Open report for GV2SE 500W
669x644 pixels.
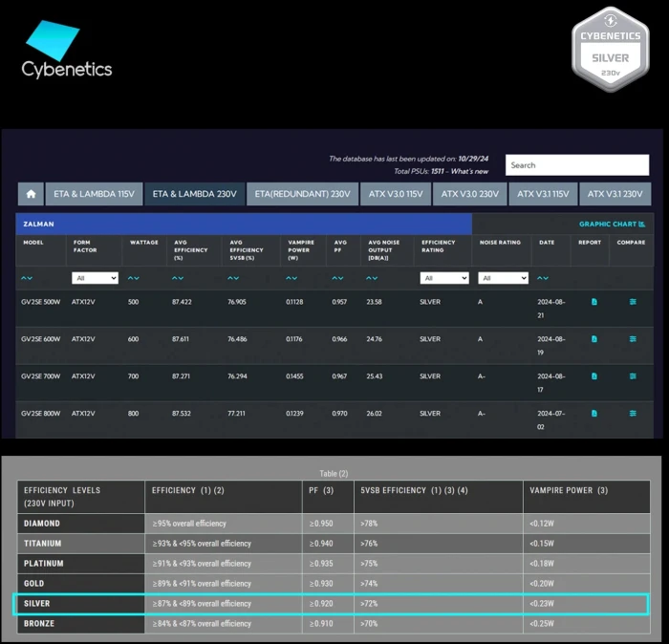pos(593,302)
